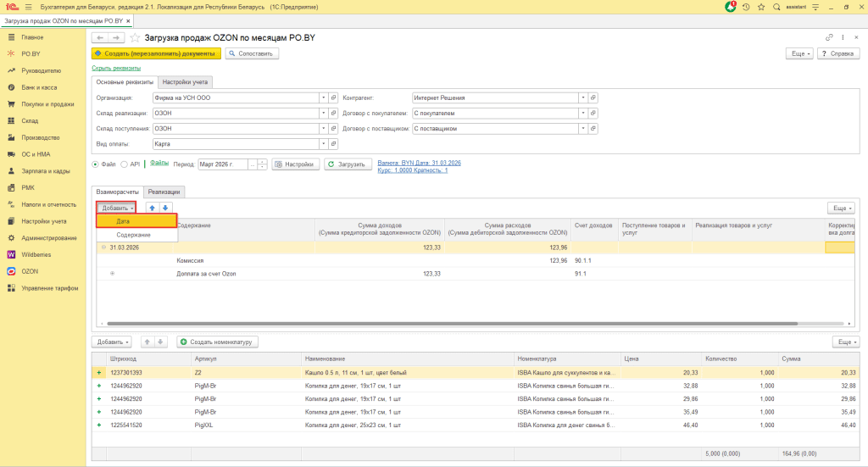Click Скрыть реквизиты link
Screen dimensions: 868x467
click(x=116, y=68)
